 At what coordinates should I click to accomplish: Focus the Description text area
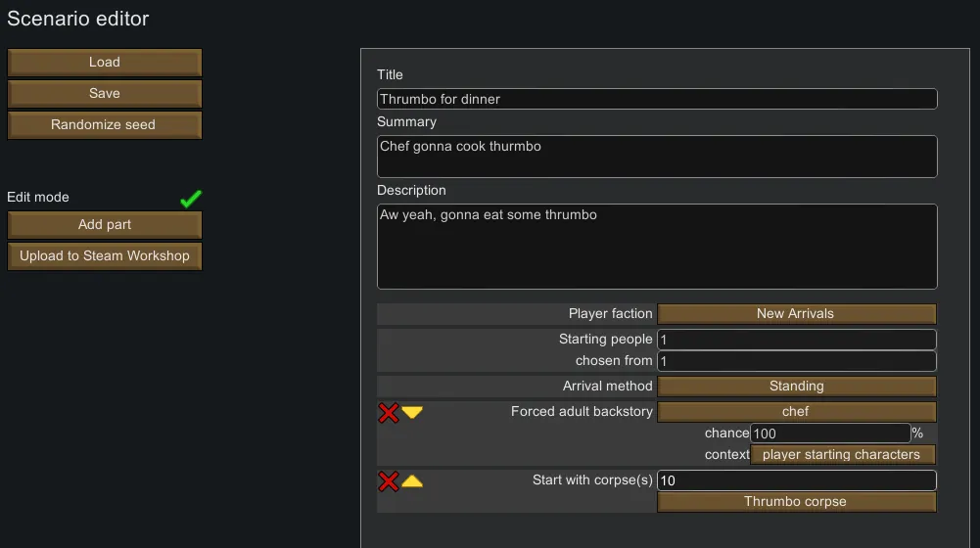click(x=657, y=247)
